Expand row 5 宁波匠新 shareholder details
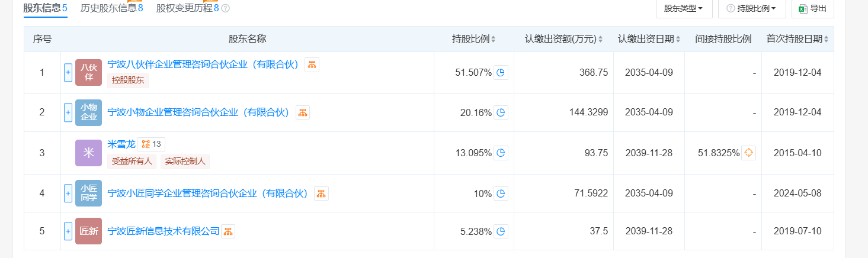Screen dimensions: 868x258 click(68, 231)
